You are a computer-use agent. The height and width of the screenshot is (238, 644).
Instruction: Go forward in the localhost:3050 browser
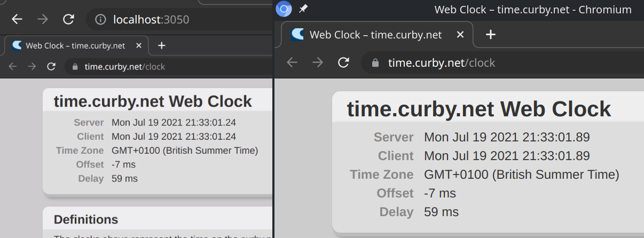[x=43, y=20]
